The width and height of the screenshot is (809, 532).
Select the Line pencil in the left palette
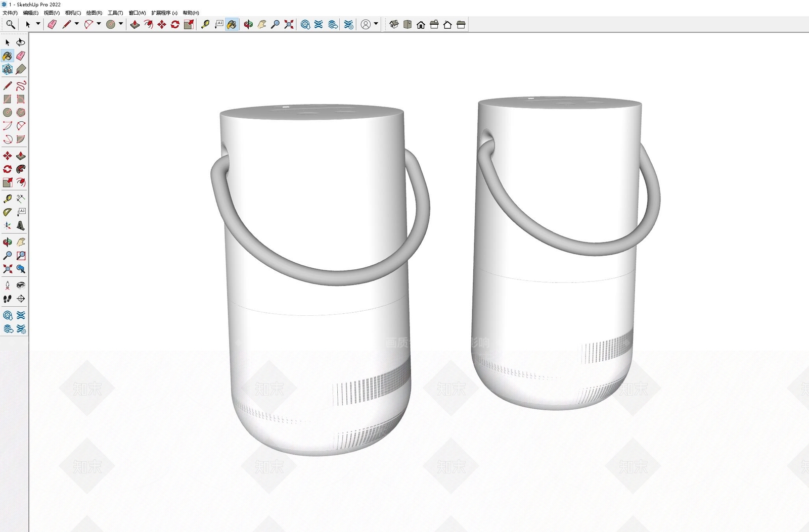(8, 86)
